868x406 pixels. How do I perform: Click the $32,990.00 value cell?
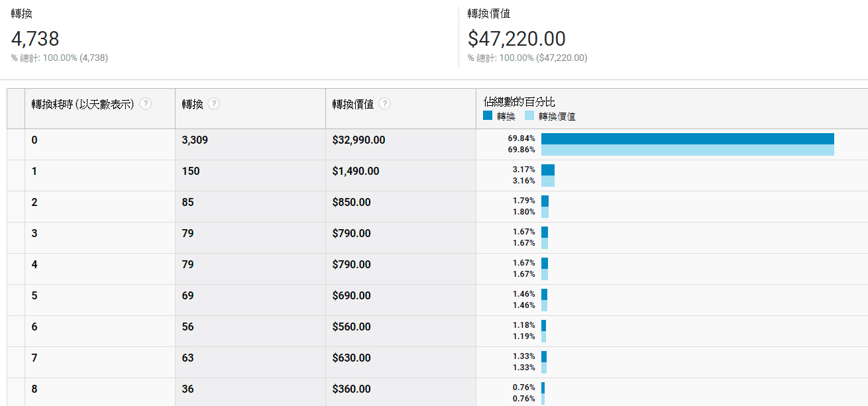(x=358, y=140)
